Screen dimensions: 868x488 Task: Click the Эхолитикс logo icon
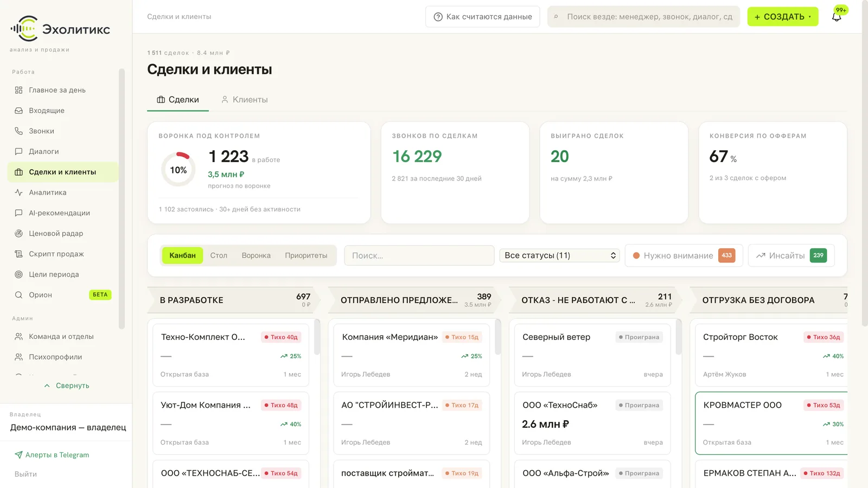pos(23,29)
